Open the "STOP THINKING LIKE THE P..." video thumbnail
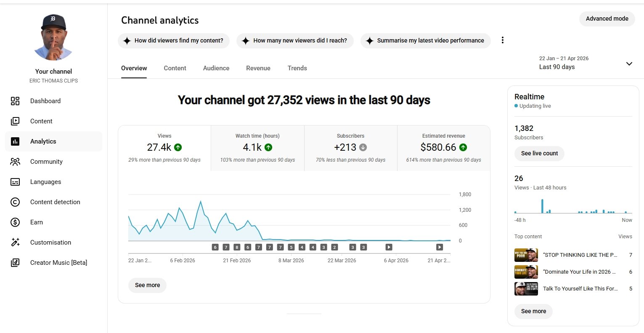 (x=526, y=255)
